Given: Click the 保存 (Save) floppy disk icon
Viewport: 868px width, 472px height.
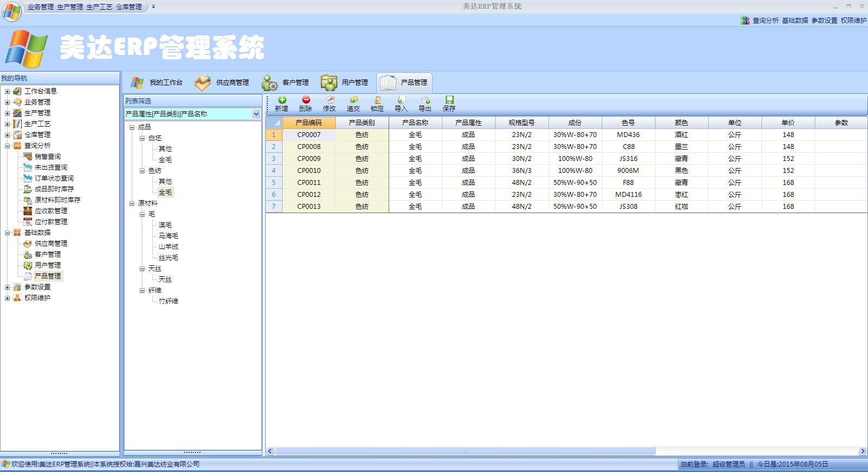Looking at the screenshot, I should [449, 101].
